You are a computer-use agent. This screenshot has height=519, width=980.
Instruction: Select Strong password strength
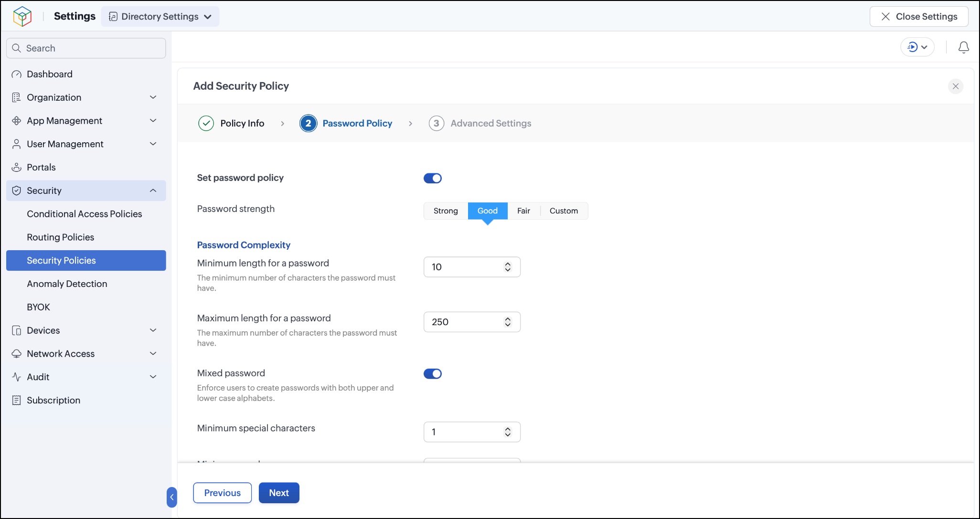[x=446, y=211]
